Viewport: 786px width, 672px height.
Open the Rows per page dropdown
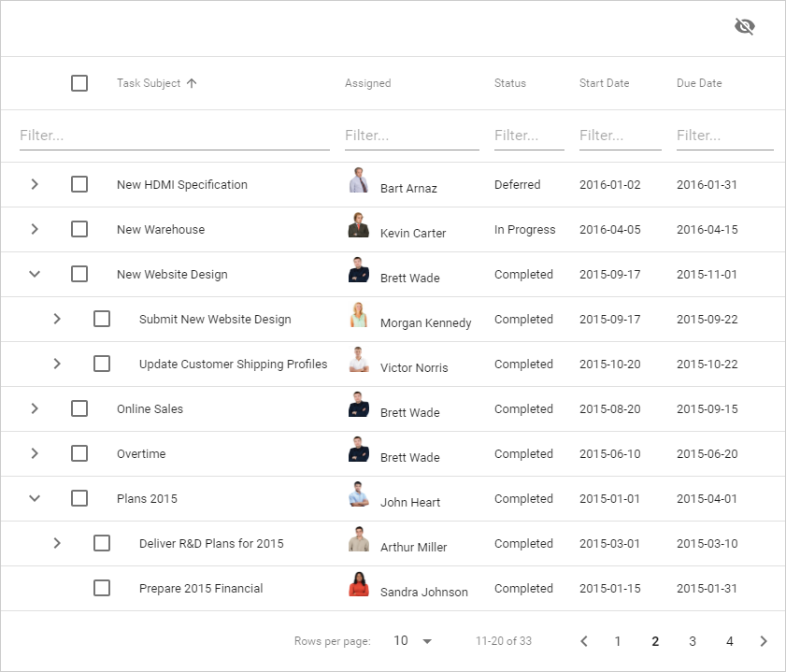click(x=412, y=641)
